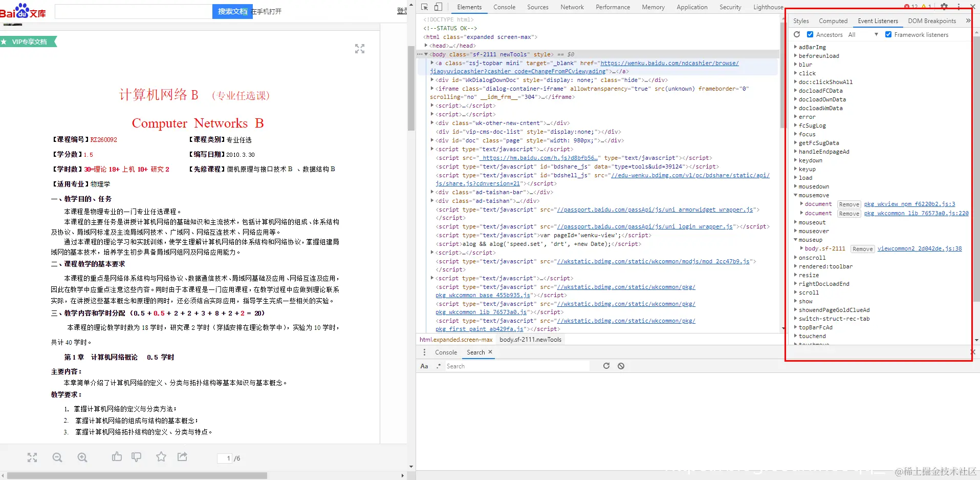Zoom in the document

pos(82,457)
